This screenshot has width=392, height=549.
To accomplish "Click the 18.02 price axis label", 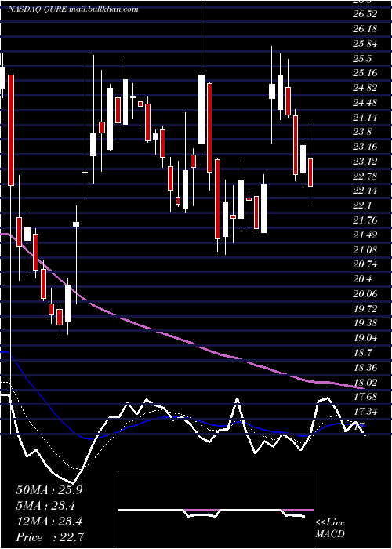I will point(365,382).
